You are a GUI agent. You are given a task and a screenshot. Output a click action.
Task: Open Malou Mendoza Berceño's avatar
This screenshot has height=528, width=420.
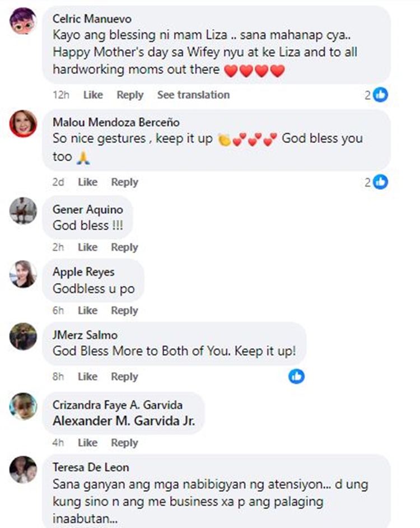click(23, 124)
